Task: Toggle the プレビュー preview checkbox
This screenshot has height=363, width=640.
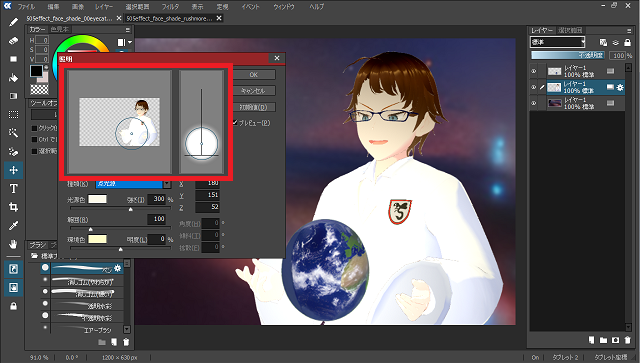Action: click(235, 122)
